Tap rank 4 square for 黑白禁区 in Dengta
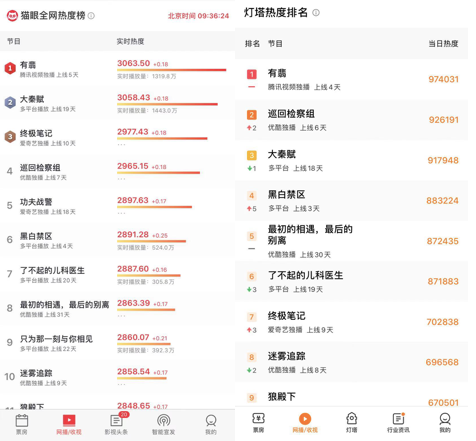Image resolution: width=476 pixels, height=441 pixels. click(252, 196)
